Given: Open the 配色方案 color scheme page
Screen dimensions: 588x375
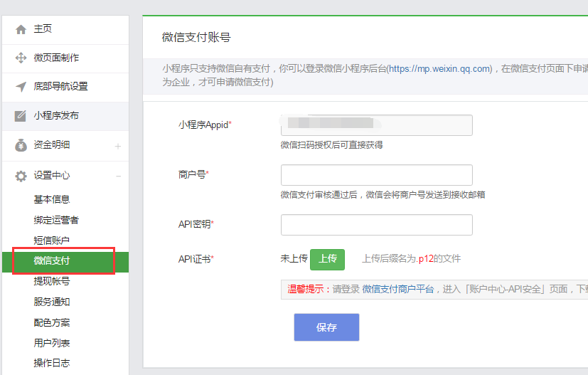Looking at the screenshot, I should coord(52,322).
